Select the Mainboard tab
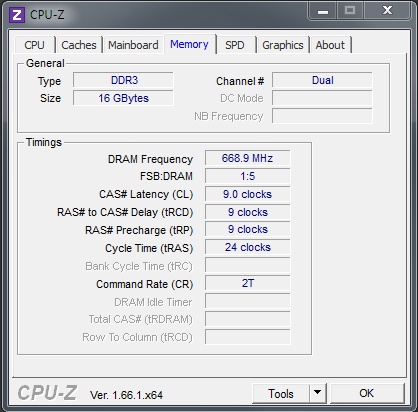Viewport: 418px width, 412px height. tap(133, 45)
